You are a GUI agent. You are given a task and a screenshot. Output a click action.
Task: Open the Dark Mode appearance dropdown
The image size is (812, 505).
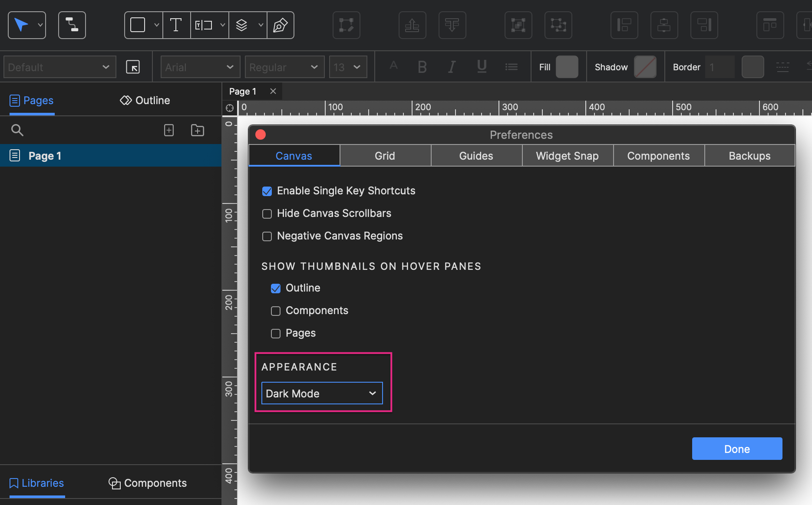[322, 394]
